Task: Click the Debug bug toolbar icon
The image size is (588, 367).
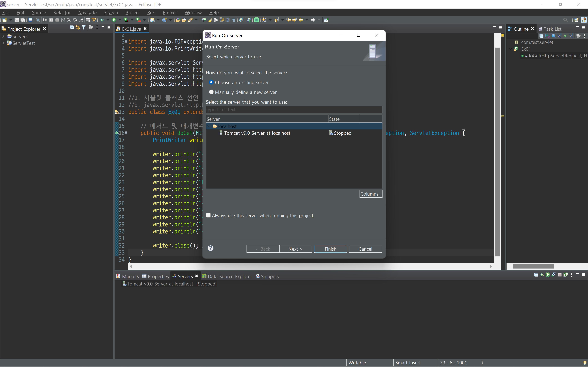Action: point(102,20)
